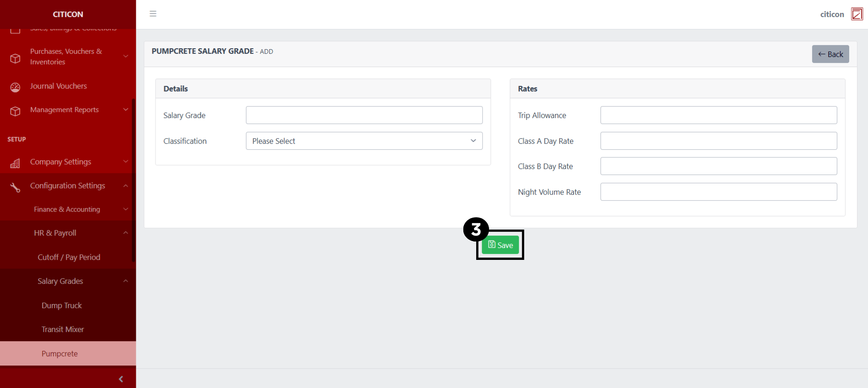Viewport: 868px width, 388px height.
Task: Go back using the Back button
Action: [830, 54]
